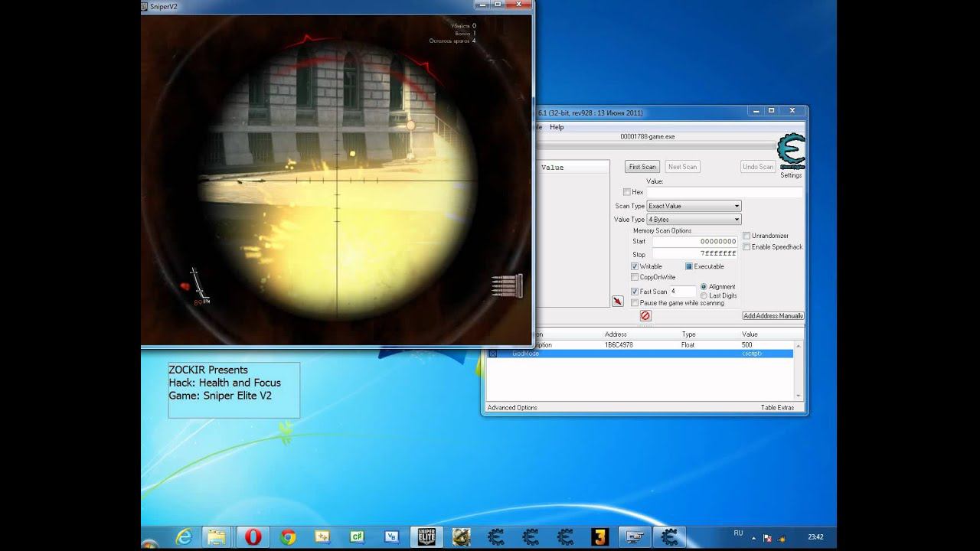
Task: Enable the Unrandomizer checkbox
Action: point(746,236)
